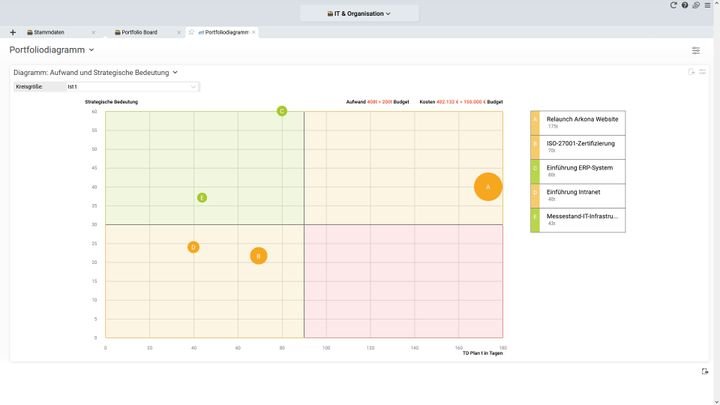Collapse top bar with chevron-up arrow
720x405 pixels.
[x=717, y=3]
